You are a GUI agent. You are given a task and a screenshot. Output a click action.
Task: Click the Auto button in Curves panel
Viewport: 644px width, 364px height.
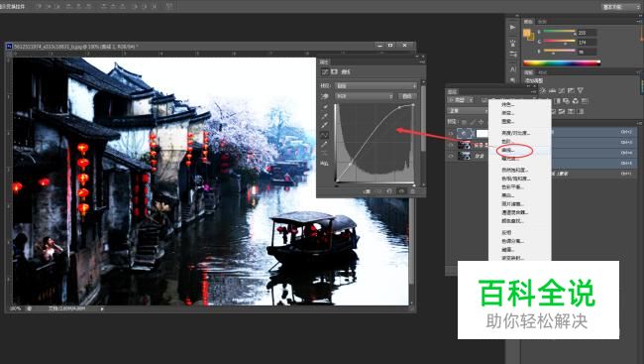407,96
